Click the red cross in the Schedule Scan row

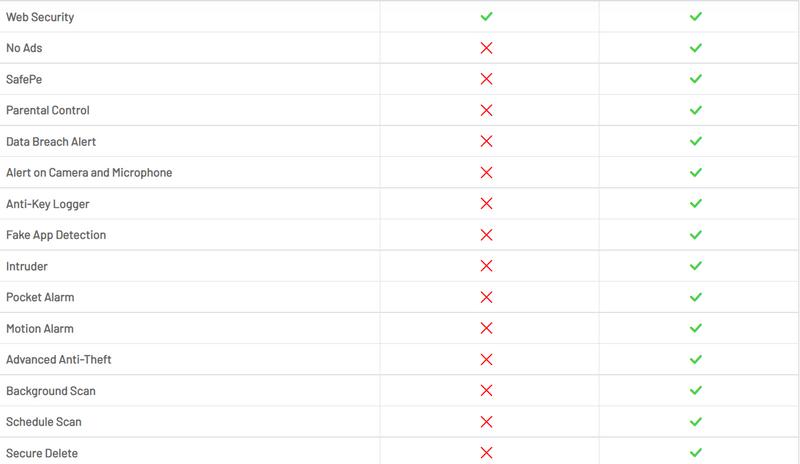[486, 422]
